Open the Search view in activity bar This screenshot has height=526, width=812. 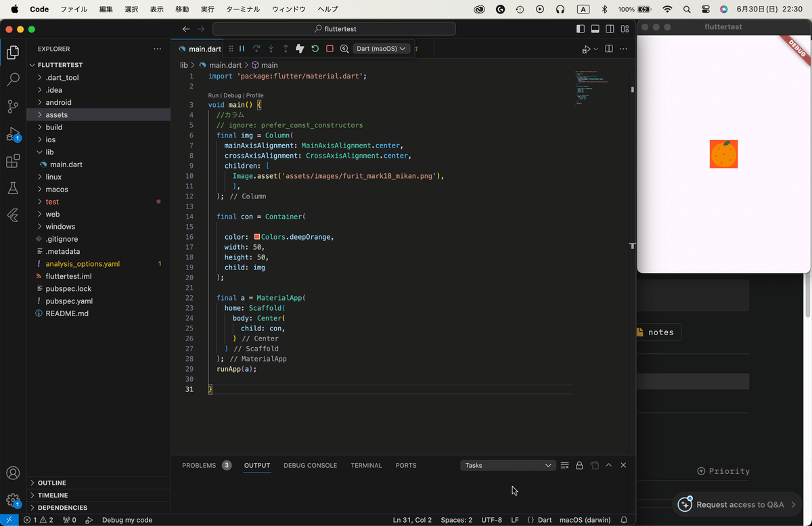[13, 79]
